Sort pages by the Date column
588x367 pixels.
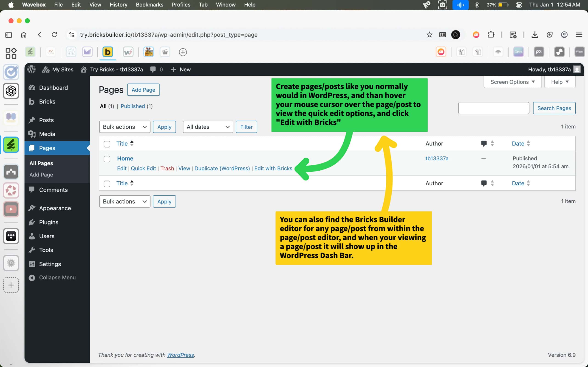518,144
